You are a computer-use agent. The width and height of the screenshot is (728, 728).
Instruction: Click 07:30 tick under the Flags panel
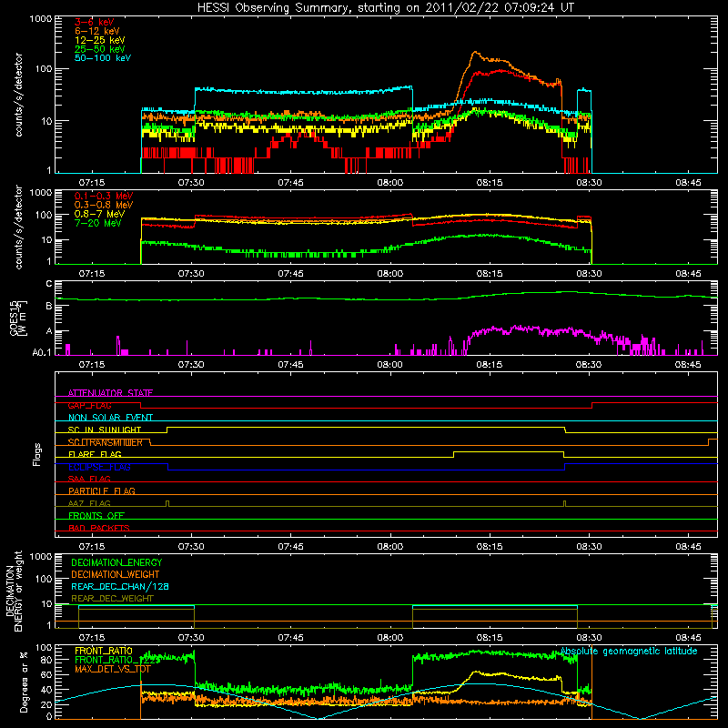click(191, 547)
